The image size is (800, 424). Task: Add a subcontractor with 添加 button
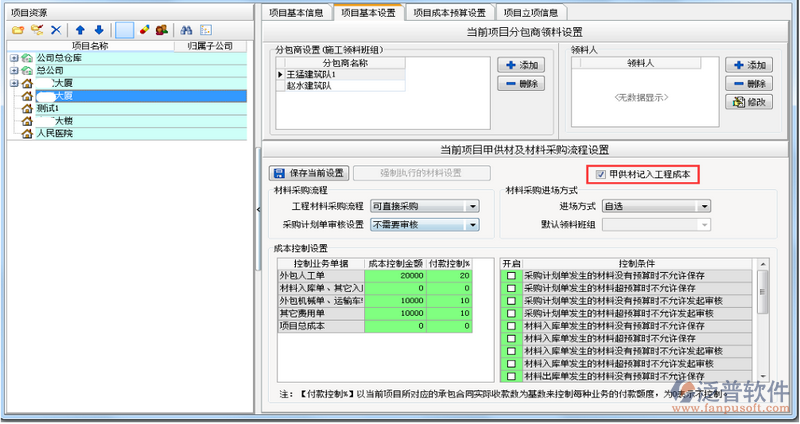tap(521, 65)
